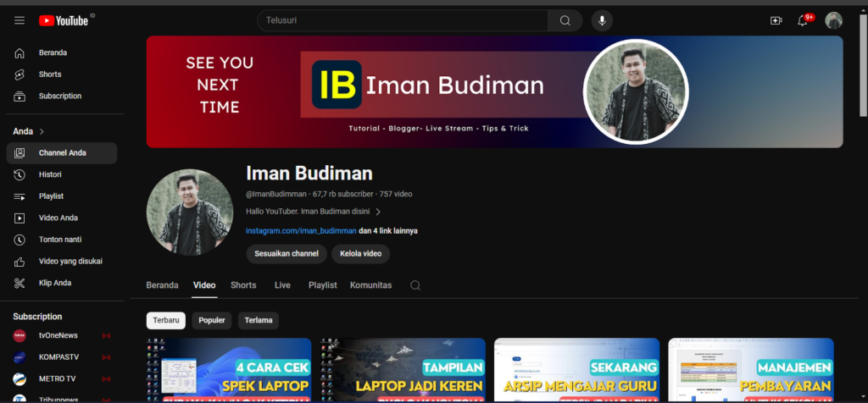Click Sesuaikan channel button
Screen dimensions: 868x403
(x=287, y=254)
